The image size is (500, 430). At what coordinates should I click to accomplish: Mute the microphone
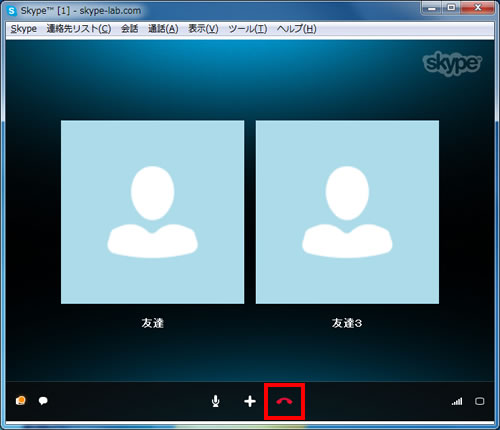[x=216, y=401]
